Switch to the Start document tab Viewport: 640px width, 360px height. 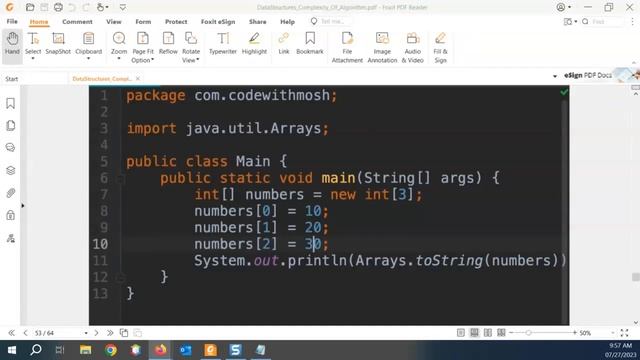[x=12, y=79]
